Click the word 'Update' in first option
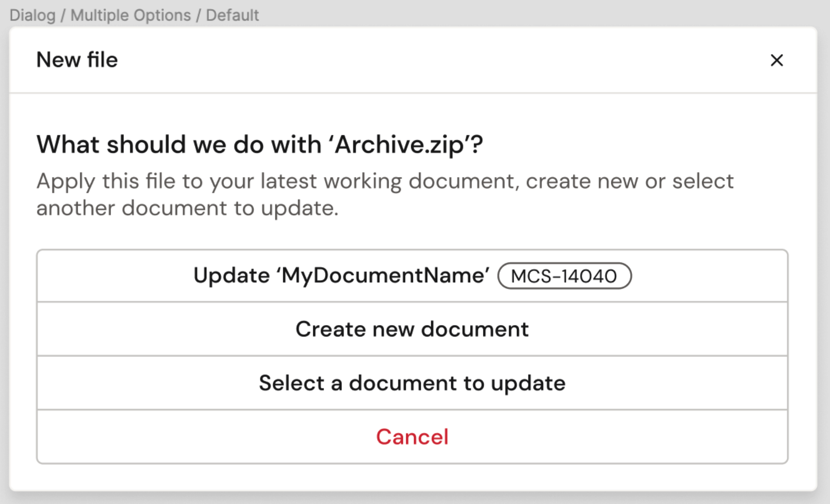The height and width of the screenshot is (504, 830). [x=231, y=276]
